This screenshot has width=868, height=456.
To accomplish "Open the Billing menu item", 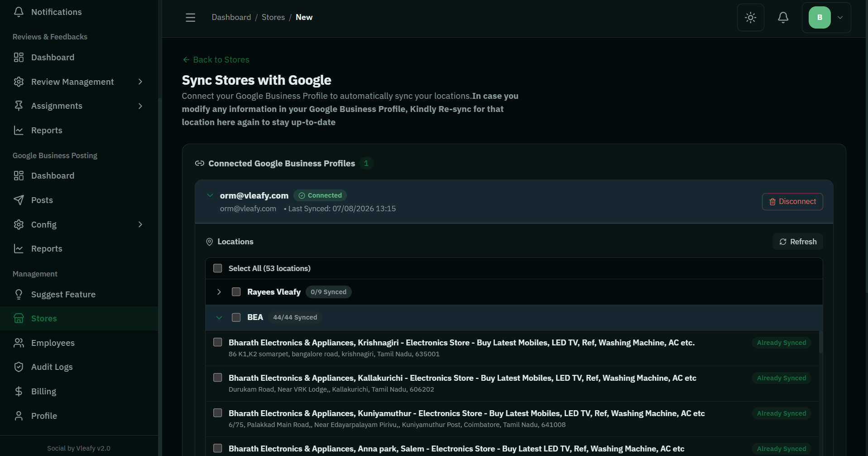I will pos(79,391).
